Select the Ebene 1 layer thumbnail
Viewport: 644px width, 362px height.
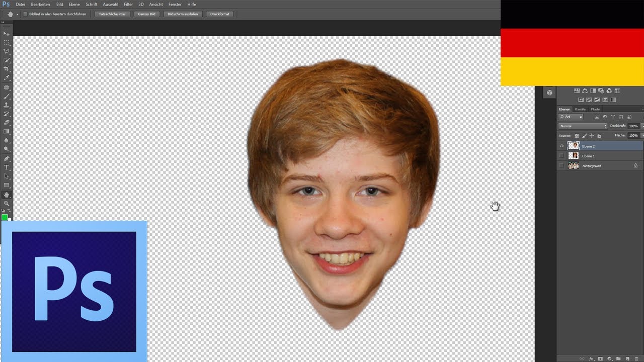point(574,156)
